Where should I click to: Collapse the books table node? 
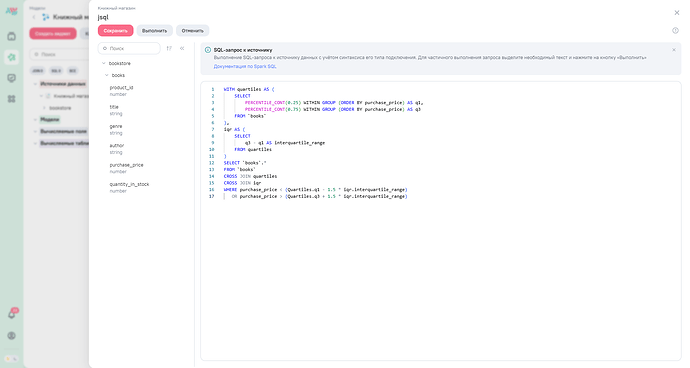point(106,75)
